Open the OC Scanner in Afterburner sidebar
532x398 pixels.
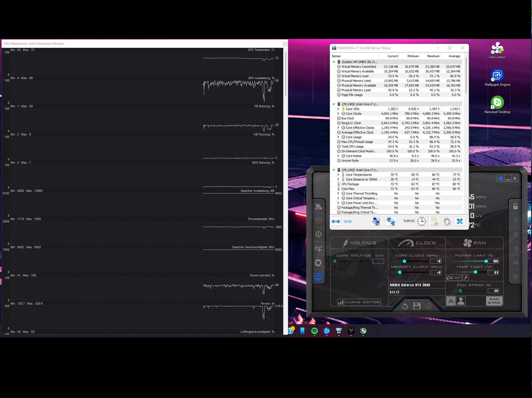(x=318, y=249)
